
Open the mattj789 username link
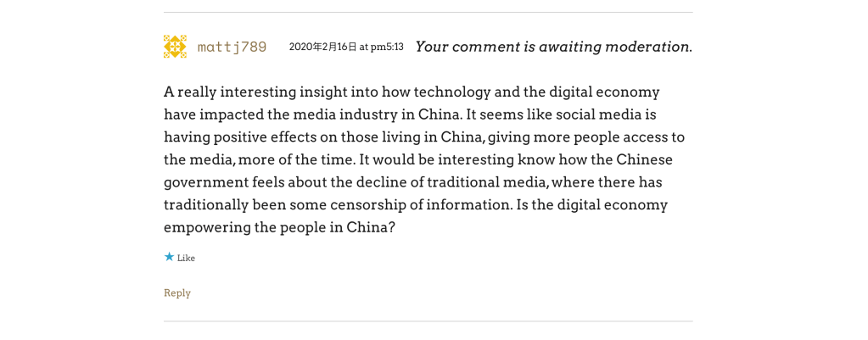pos(232,47)
